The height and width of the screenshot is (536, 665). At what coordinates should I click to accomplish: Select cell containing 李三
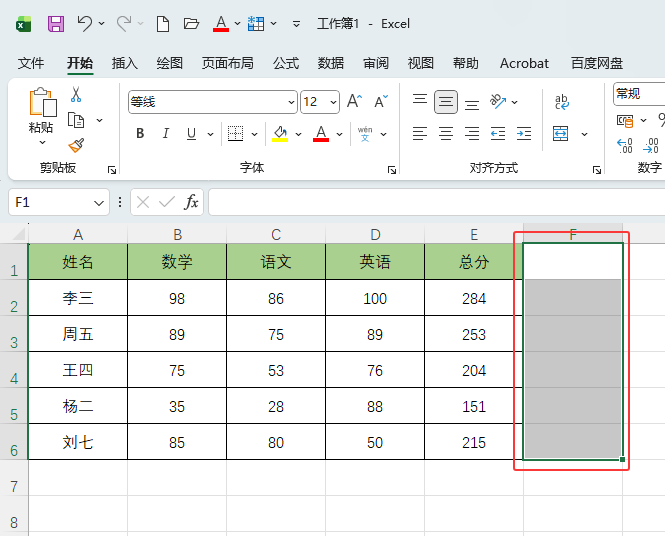(x=78, y=298)
